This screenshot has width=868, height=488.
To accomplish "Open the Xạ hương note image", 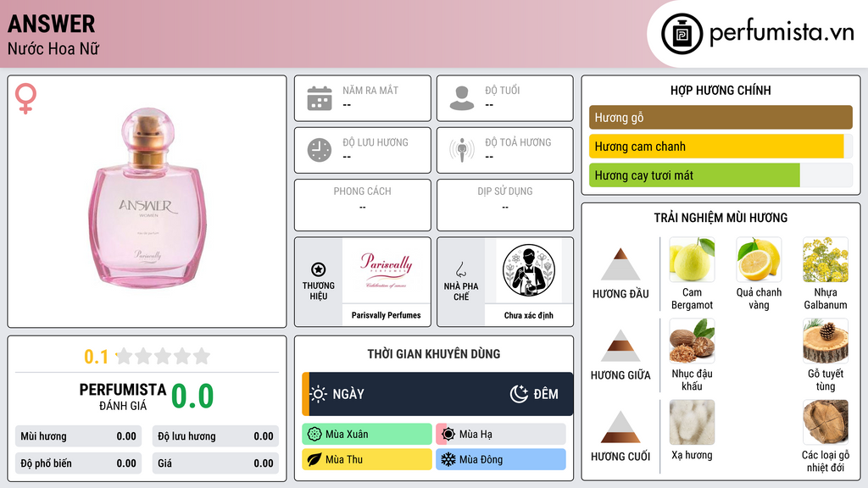I will [692, 422].
